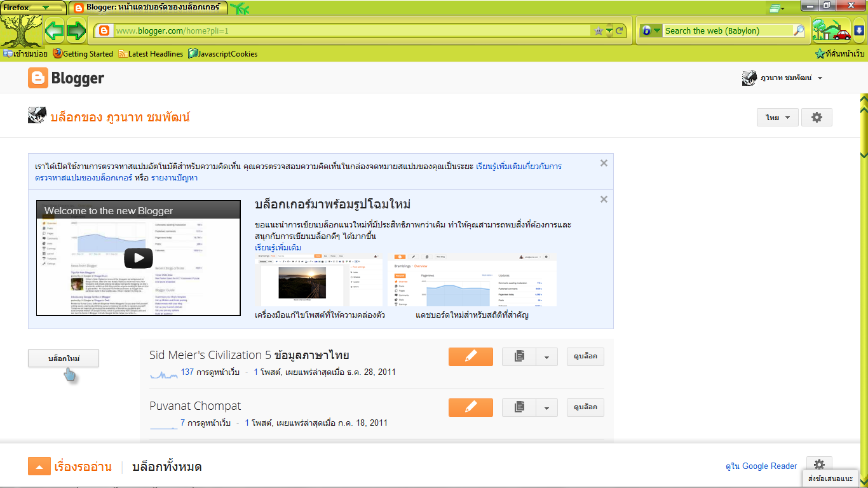The width and height of the screenshot is (868, 488).
Task: Click the profile avatar beside ภูวนาท ชมพัฒน์ in header
Action: [749, 78]
